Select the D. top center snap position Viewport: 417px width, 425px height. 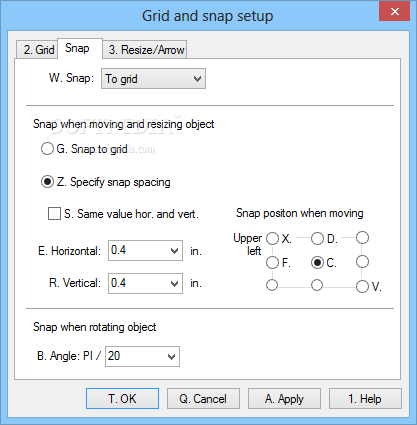click(x=317, y=239)
